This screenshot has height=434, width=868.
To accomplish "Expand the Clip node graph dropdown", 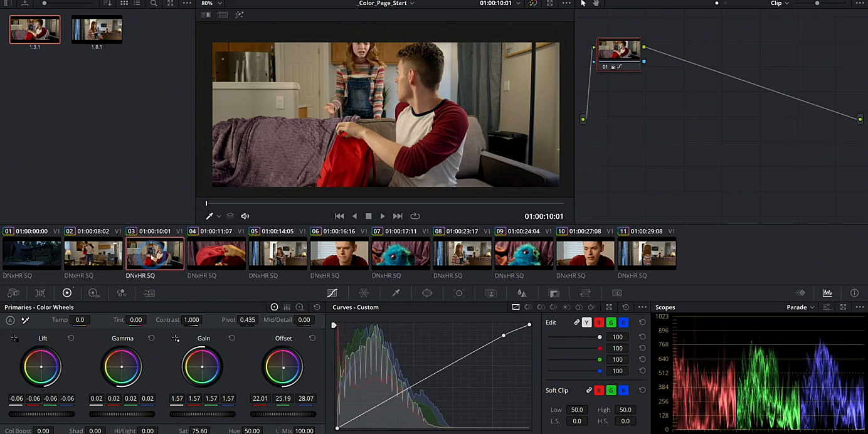I will 780,3.
